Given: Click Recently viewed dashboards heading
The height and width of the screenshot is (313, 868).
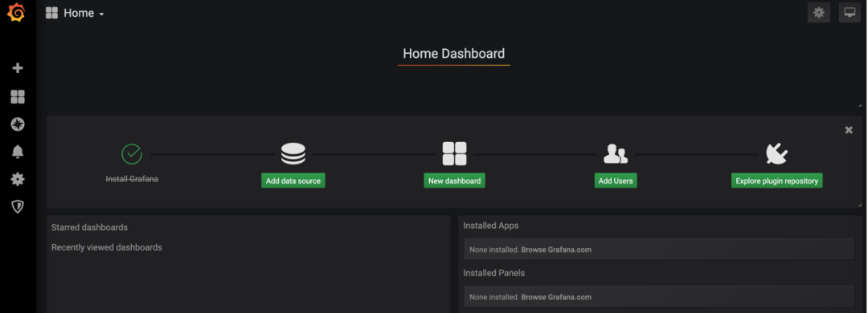Looking at the screenshot, I should point(107,247).
